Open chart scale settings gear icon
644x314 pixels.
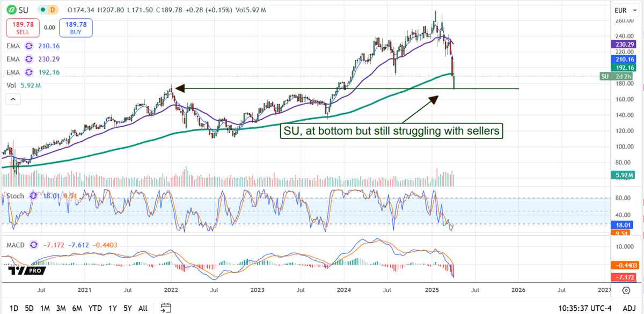626,290
